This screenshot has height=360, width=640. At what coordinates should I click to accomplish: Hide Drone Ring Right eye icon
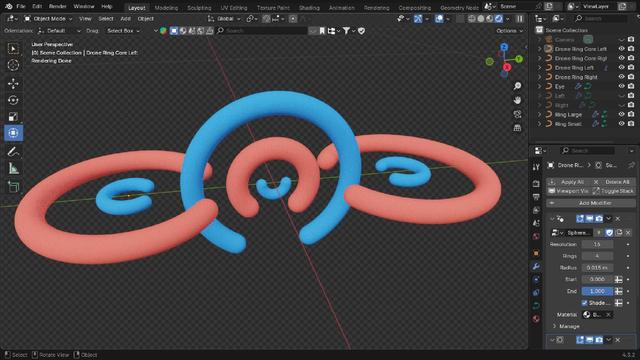(621, 77)
